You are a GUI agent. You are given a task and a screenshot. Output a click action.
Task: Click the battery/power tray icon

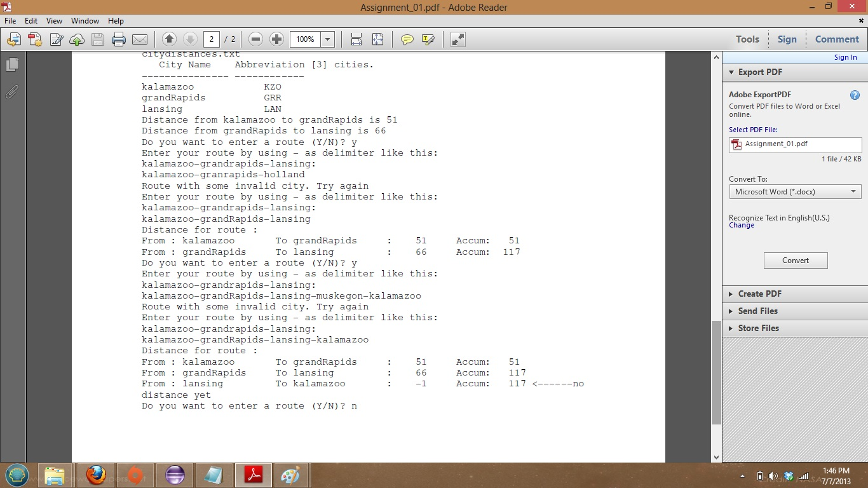pos(760,476)
